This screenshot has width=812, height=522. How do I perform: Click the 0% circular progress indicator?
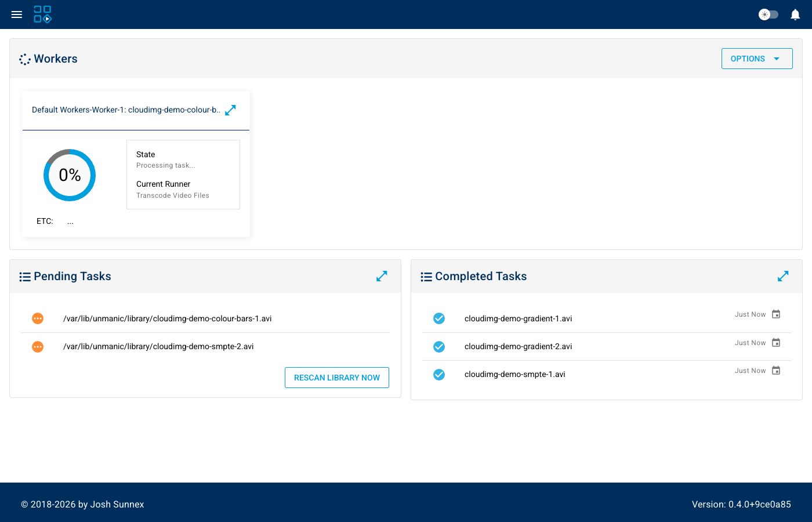pos(70,175)
